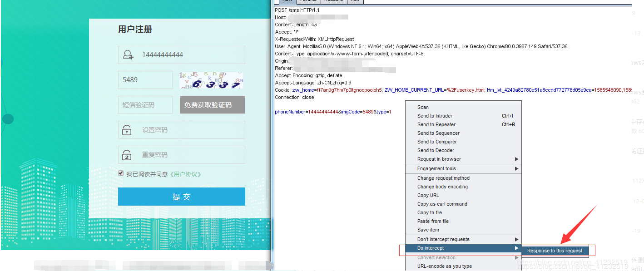The image size is (644, 271).
Task: Choose Change request method
Action: [x=463, y=178]
